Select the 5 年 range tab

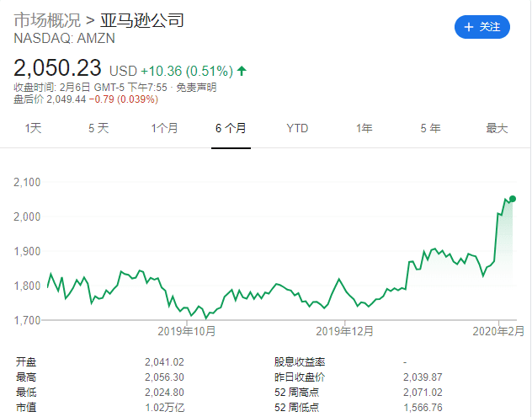click(430, 128)
